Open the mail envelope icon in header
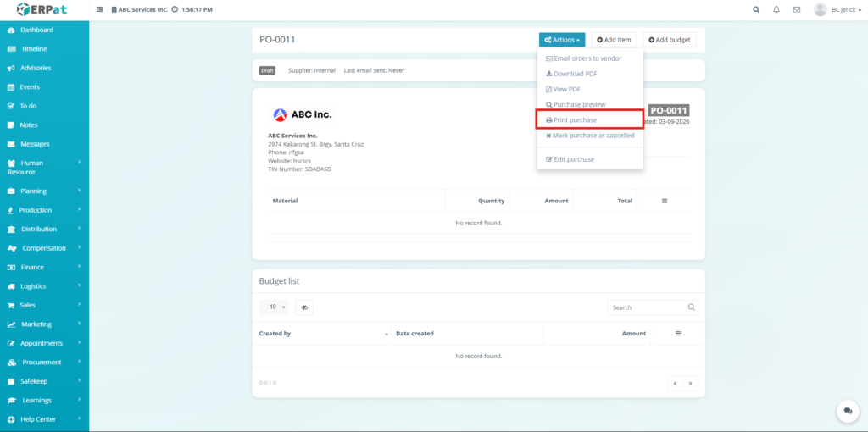868x432 pixels. [797, 9]
